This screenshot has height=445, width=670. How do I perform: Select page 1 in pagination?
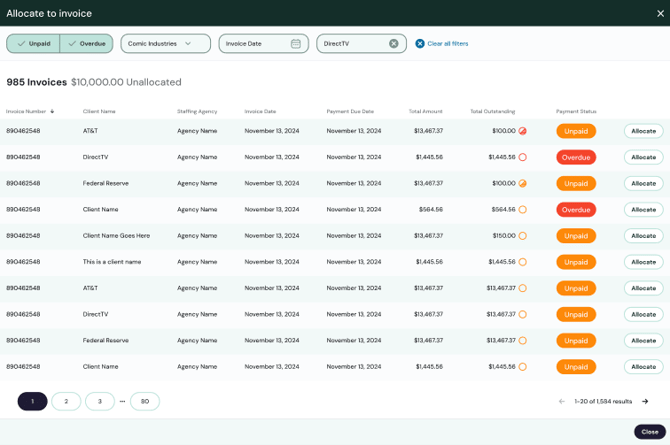[32, 401]
